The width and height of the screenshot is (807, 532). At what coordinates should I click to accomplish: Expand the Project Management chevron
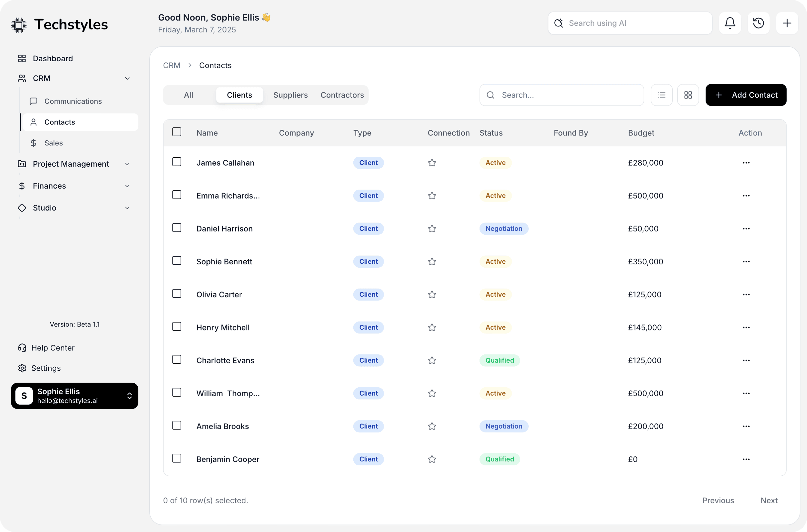[127, 164]
